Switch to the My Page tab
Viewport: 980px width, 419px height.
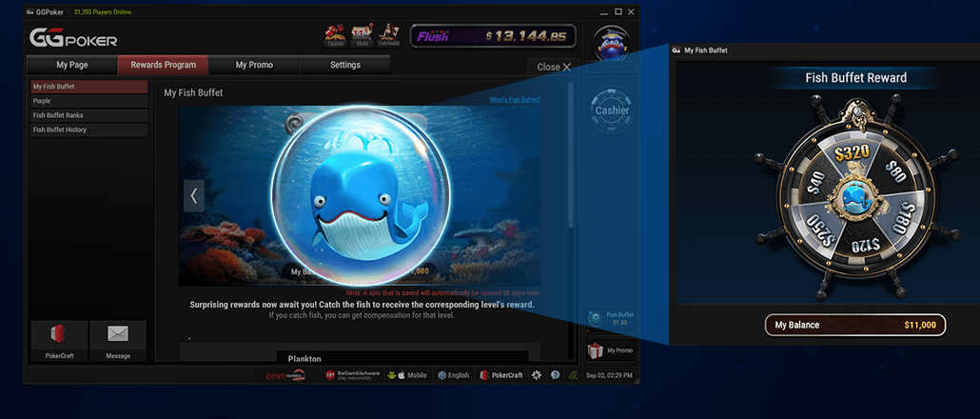click(72, 65)
